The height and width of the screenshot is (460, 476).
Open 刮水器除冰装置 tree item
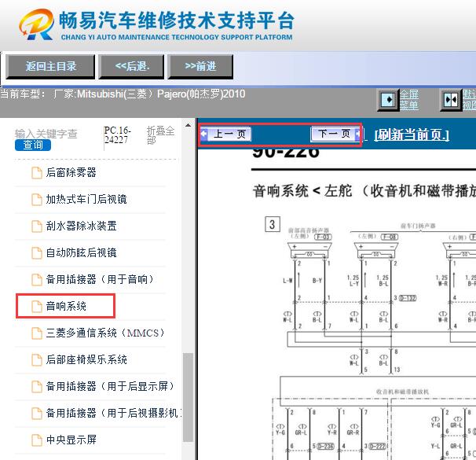click(81, 226)
